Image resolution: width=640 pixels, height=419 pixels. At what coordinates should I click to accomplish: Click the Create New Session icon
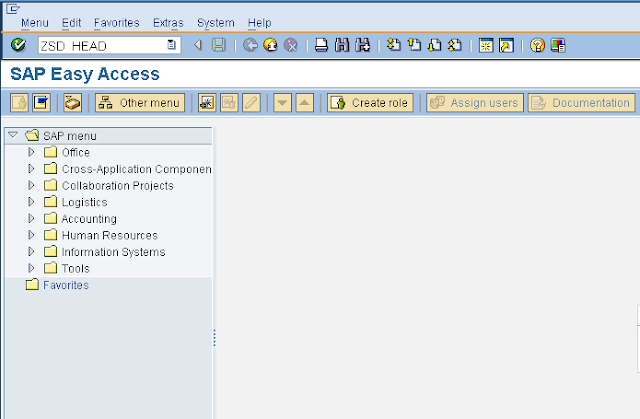(486, 45)
